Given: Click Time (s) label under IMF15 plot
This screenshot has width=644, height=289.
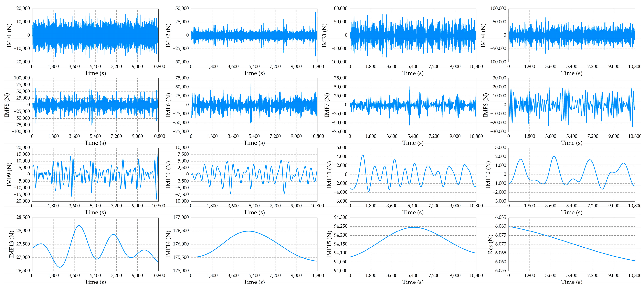Looking at the screenshot, I should (413, 282).
